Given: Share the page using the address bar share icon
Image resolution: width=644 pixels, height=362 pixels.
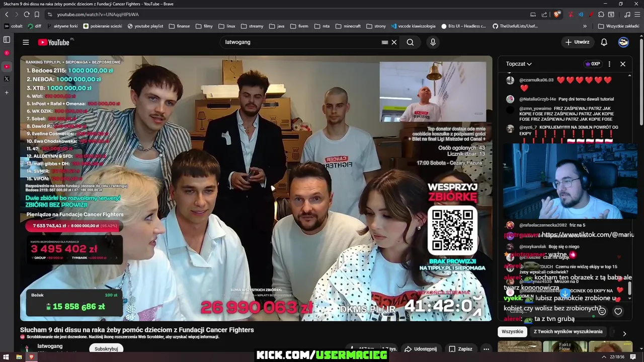Looking at the screenshot, I should point(544,15).
